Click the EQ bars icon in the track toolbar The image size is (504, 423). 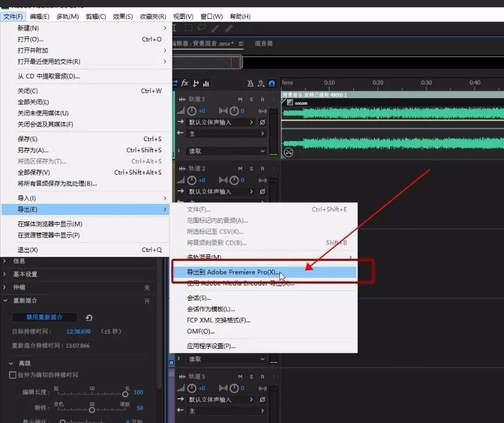[206, 83]
